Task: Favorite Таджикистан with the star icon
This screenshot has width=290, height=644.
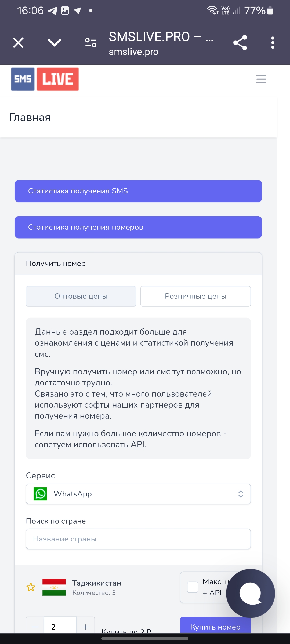Action: coord(31,587)
